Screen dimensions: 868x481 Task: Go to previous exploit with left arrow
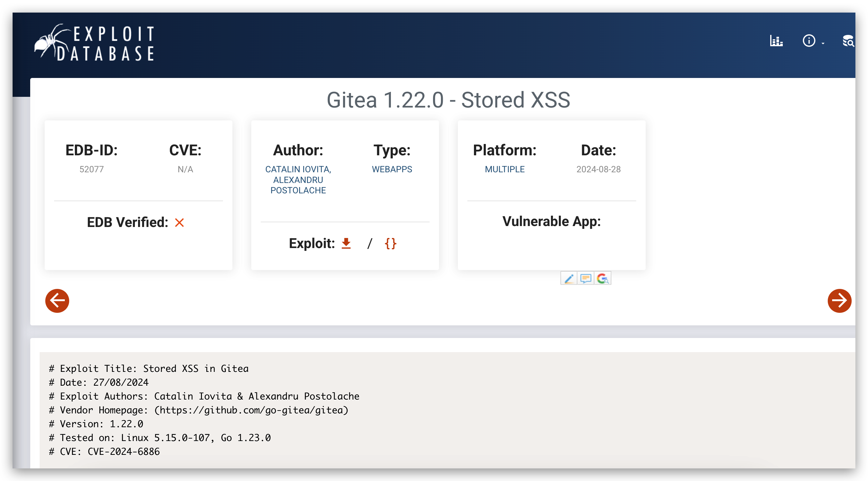[57, 301]
